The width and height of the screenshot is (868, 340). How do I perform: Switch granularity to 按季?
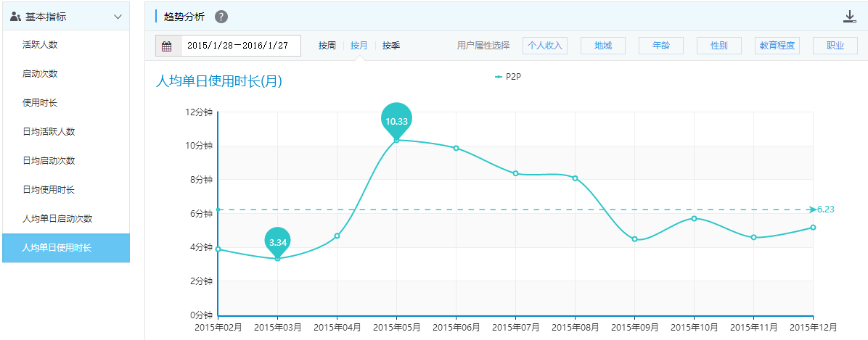[391, 46]
